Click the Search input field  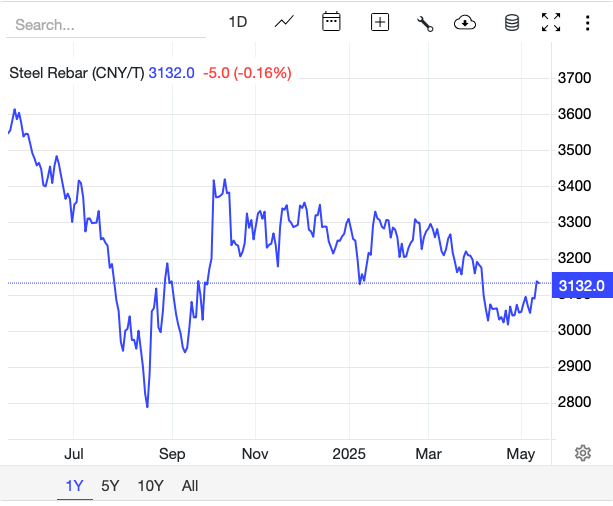coord(105,24)
